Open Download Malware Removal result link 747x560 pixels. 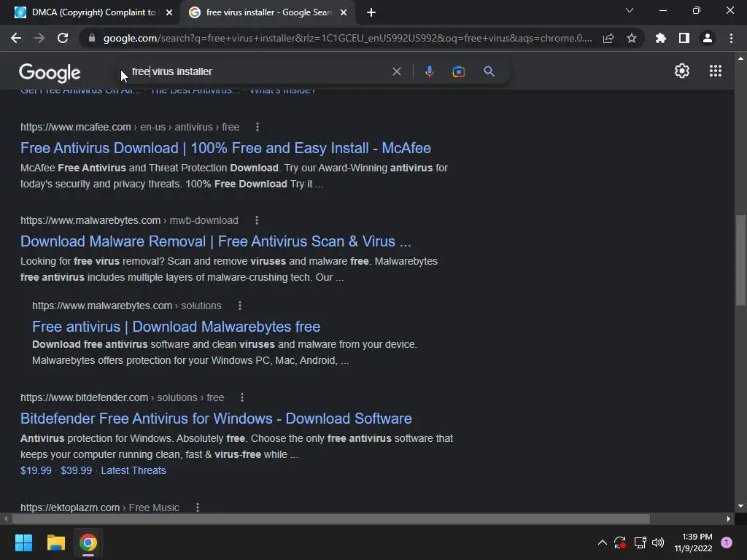(x=215, y=241)
